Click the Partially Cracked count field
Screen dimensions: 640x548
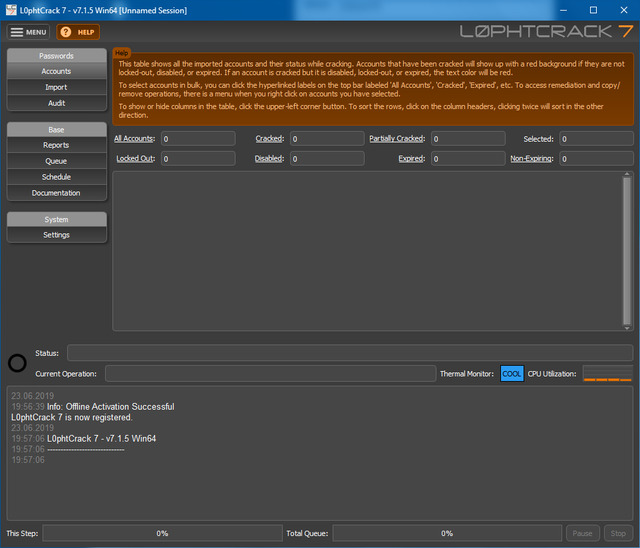(x=468, y=139)
